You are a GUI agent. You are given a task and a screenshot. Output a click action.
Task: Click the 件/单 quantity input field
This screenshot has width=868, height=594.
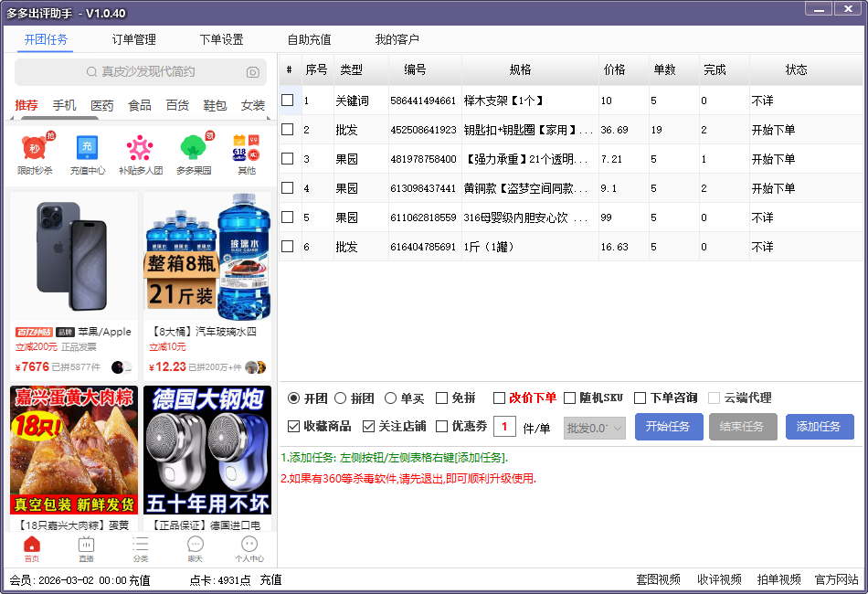point(504,427)
